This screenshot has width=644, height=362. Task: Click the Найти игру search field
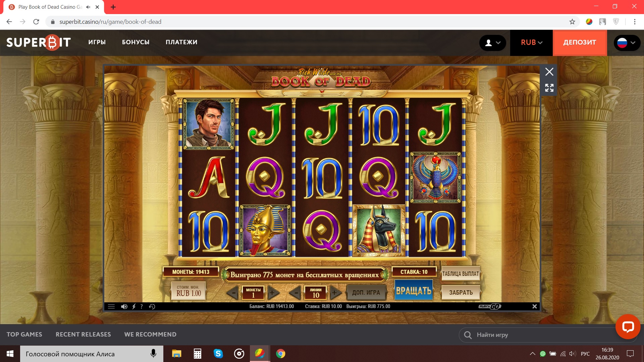(537, 335)
